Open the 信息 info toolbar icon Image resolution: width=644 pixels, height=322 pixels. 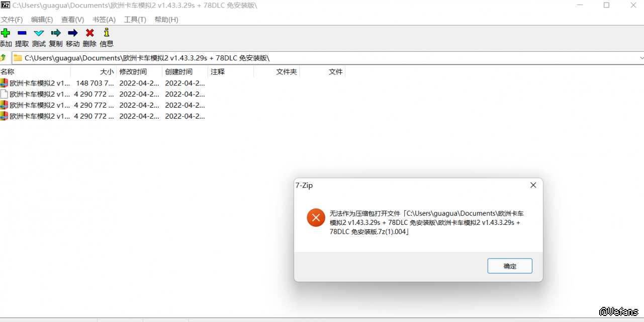tap(106, 33)
